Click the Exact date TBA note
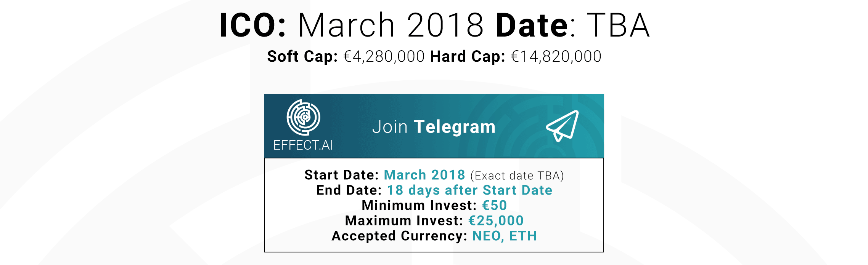Screen dimensions: 868x265 (x=517, y=176)
